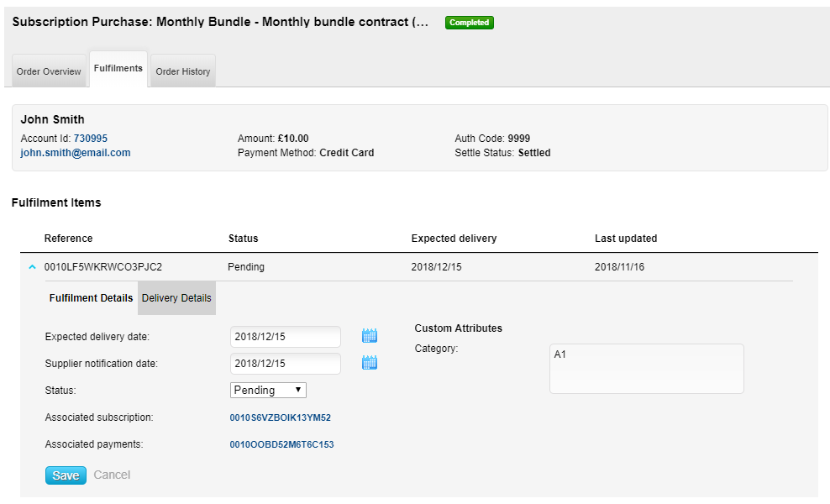Image resolution: width=830 pixels, height=504 pixels.
Task: Click the green Completed status badge
Action: click(469, 23)
